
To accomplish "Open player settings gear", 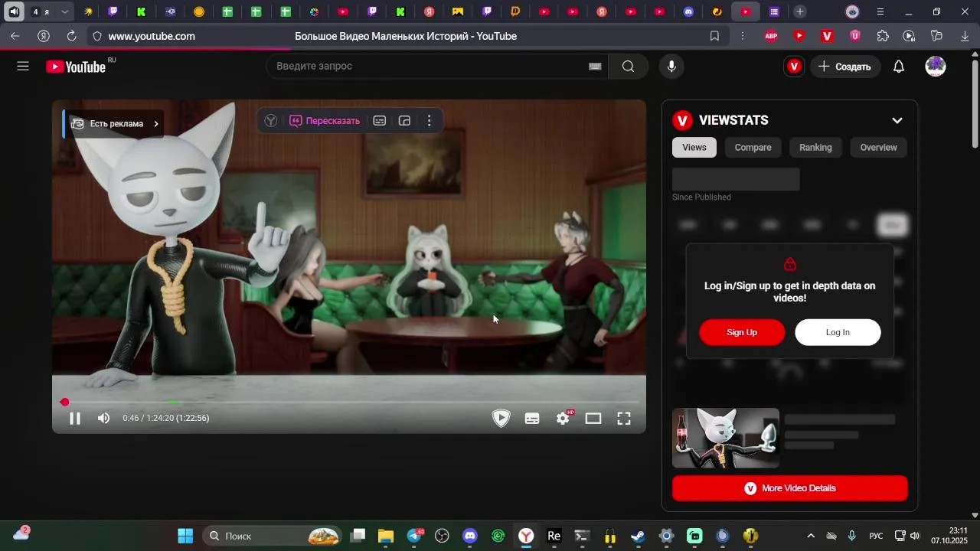I will (x=563, y=418).
